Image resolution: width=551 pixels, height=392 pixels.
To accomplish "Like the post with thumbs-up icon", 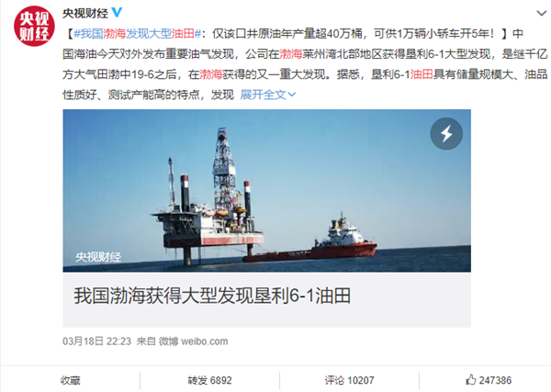I will click(x=470, y=379).
